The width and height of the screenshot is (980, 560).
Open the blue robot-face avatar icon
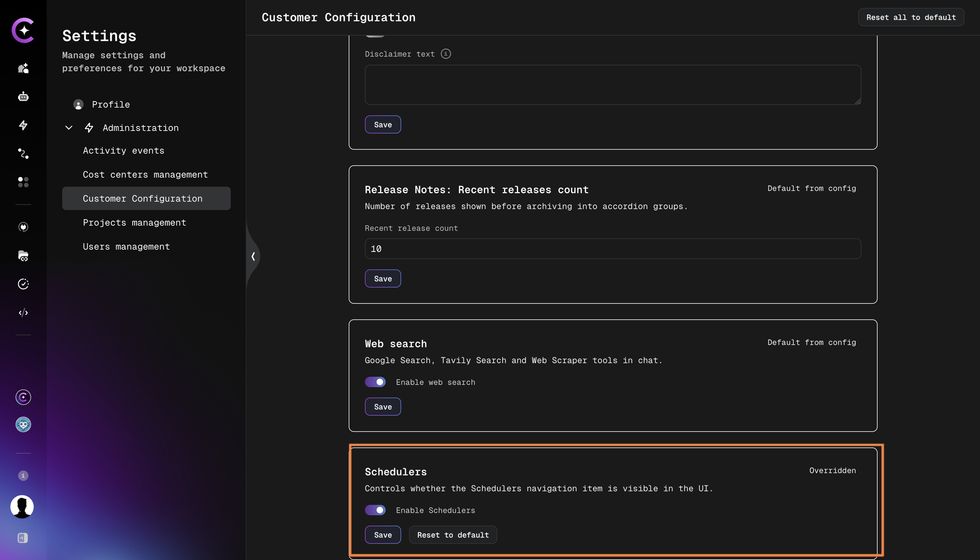pos(23,424)
